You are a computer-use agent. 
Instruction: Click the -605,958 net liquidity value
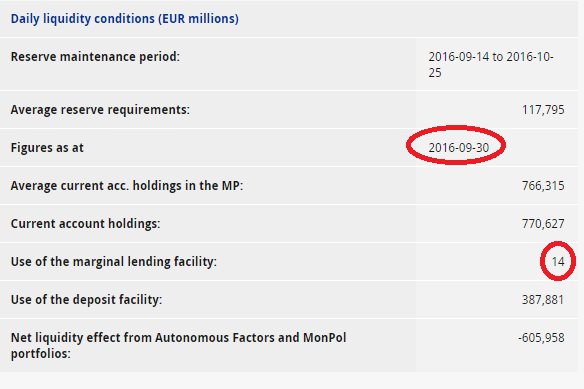coord(541,338)
